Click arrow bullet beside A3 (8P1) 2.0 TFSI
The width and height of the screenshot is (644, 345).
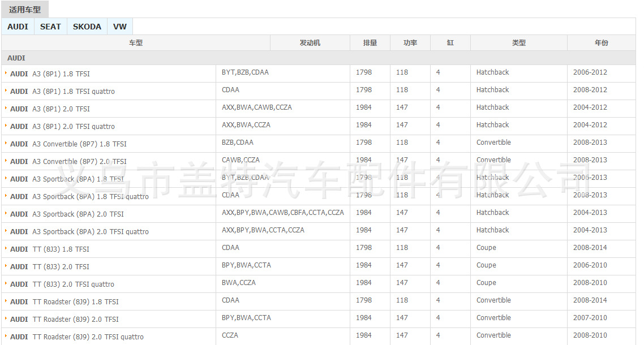(x=6, y=108)
